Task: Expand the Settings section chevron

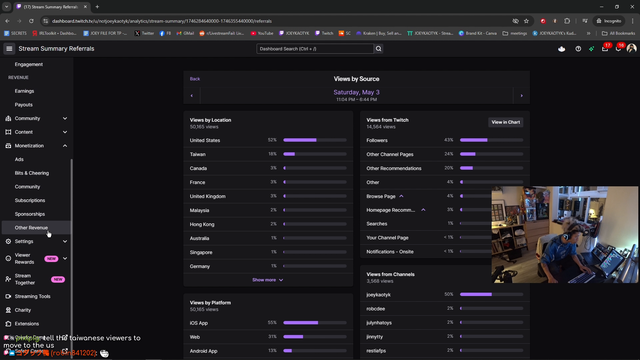Action: 65,241
